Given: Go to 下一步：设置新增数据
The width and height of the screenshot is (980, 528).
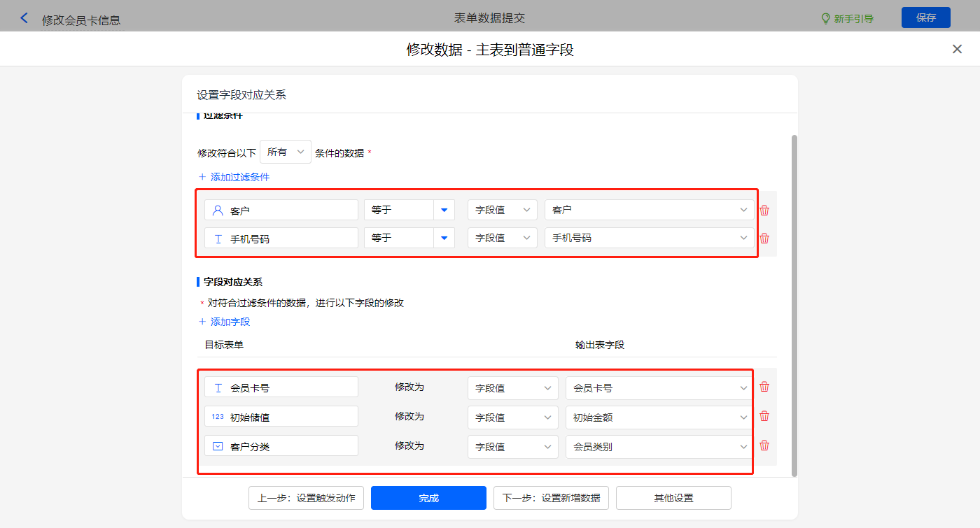Looking at the screenshot, I should coord(551,498).
